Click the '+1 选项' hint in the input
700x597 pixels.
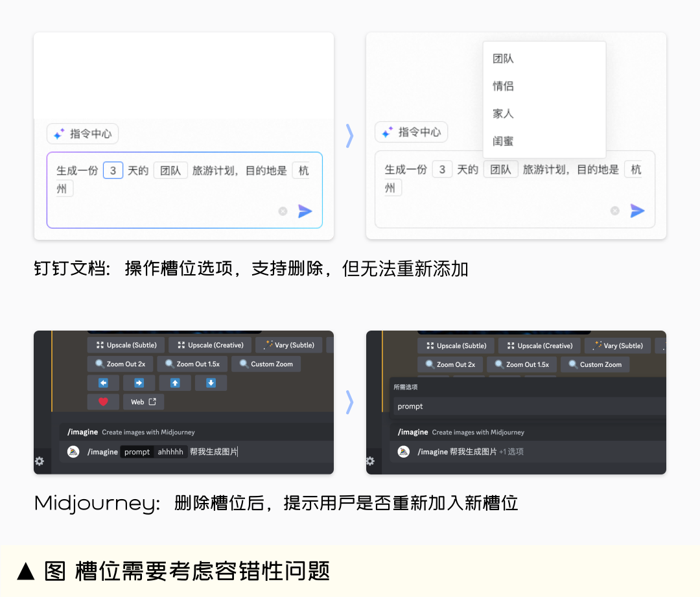click(511, 452)
